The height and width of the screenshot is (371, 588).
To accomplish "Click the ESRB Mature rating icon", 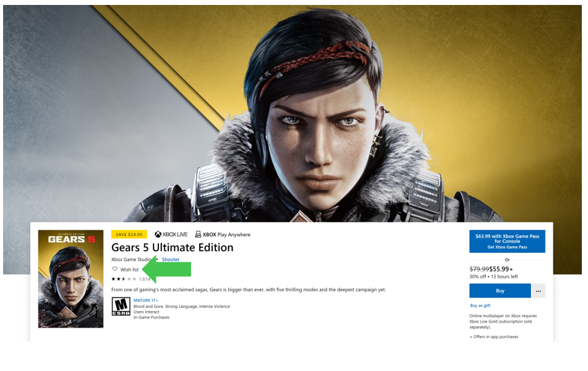I will click(x=121, y=307).
